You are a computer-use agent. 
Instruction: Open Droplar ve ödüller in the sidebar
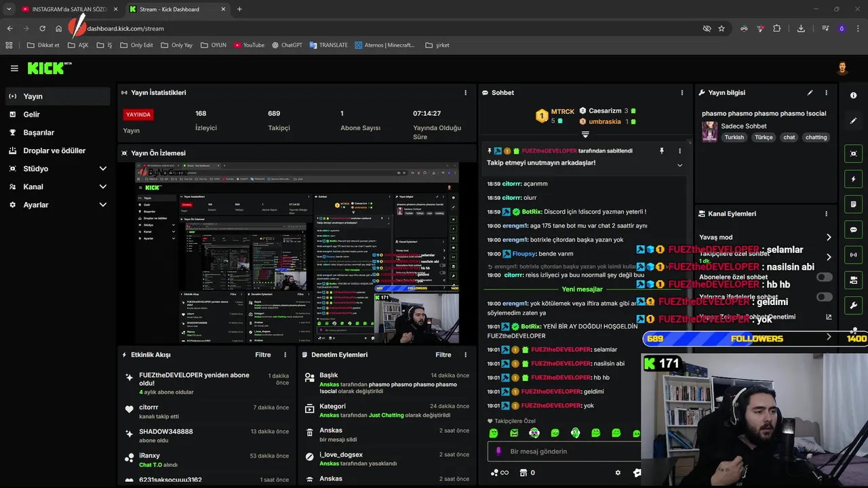click(58, 150)
